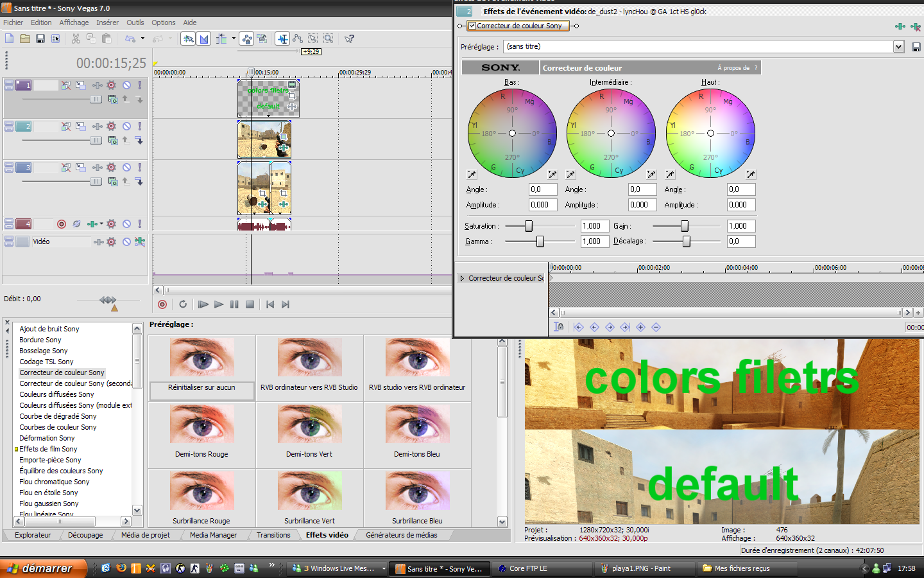
Task: Create a new project with the New icon
Action: tap(10, 39)
